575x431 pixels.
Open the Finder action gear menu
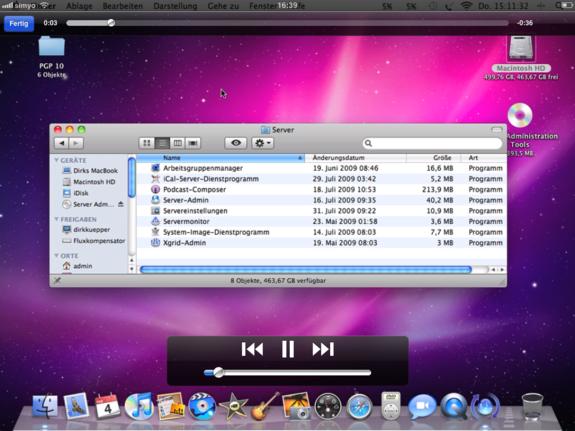263,143
